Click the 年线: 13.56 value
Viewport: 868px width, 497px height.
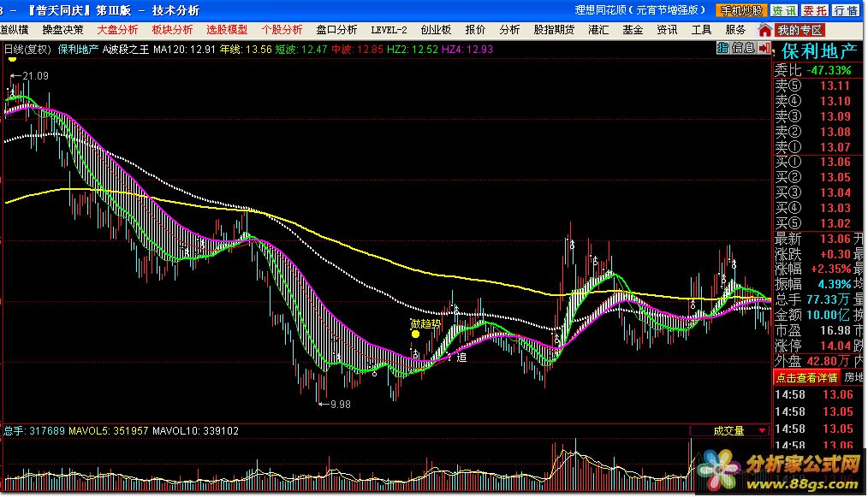coord(246,50)
